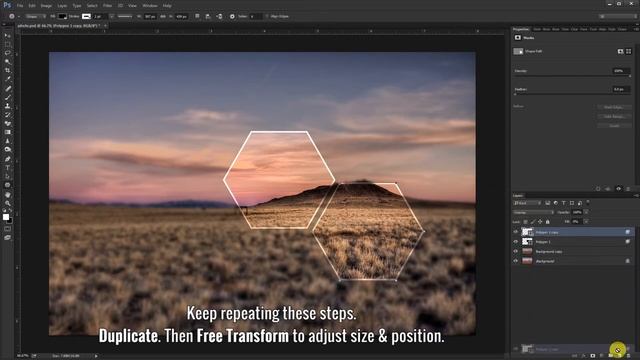Hide the Background layer
This screenshot has width=640, height=360.
[516, 261]
